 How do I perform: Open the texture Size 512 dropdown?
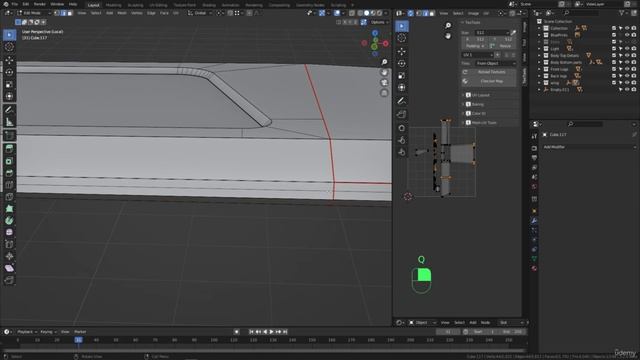pyautogui.click(x=492, y=32)
